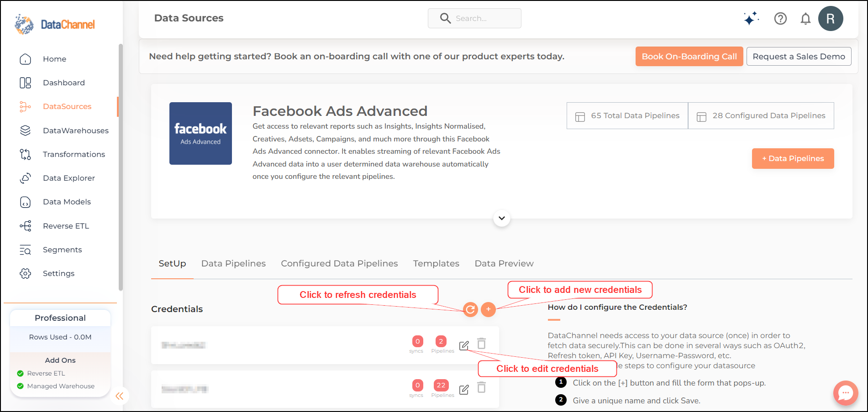Screen dimensions: 868x412
Task: Click Request a Sales Demo button
Action: [x=799, y=57]
